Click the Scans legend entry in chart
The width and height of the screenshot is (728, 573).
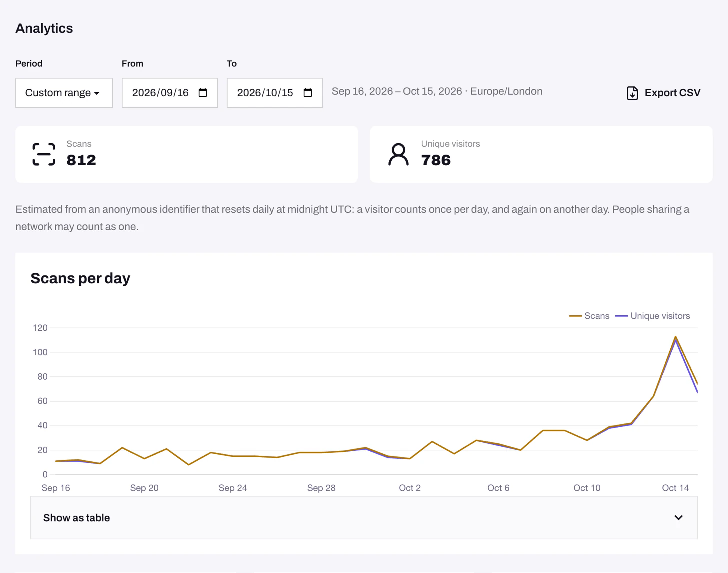pyautogui.click(x=589, y=316)
